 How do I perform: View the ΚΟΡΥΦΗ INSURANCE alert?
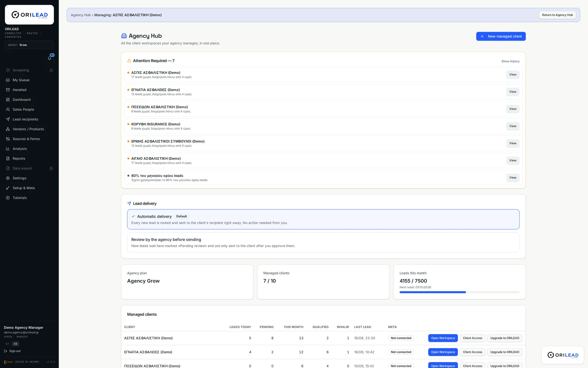513,126
